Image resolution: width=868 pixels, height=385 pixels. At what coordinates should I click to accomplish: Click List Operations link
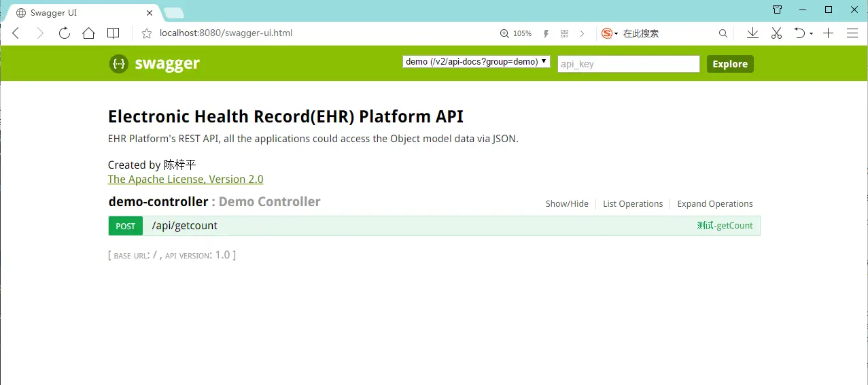pos(633,204)
